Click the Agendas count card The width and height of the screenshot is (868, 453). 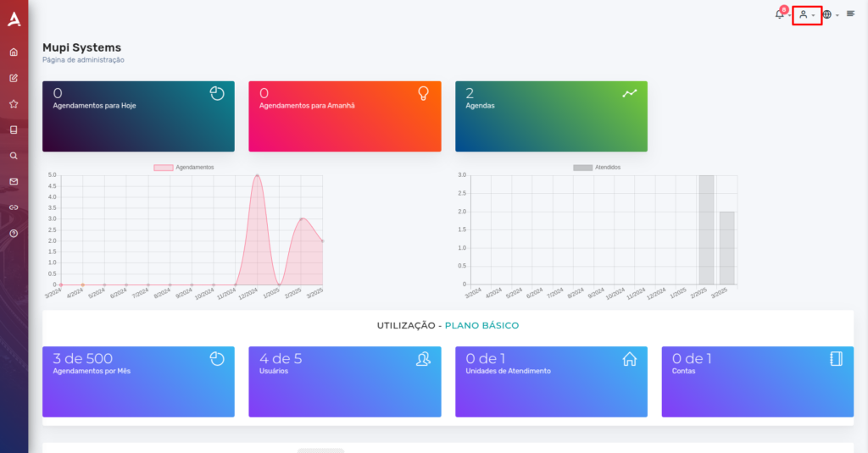(551, 116)
